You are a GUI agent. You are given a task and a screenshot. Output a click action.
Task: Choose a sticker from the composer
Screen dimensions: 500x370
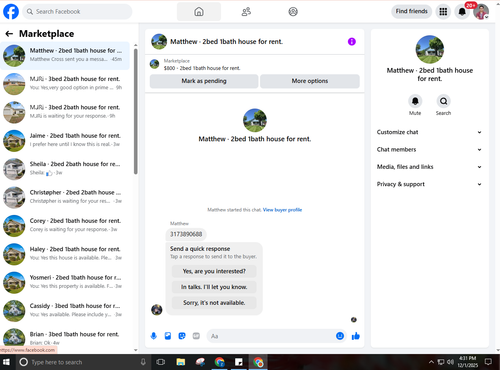[182, 336]
